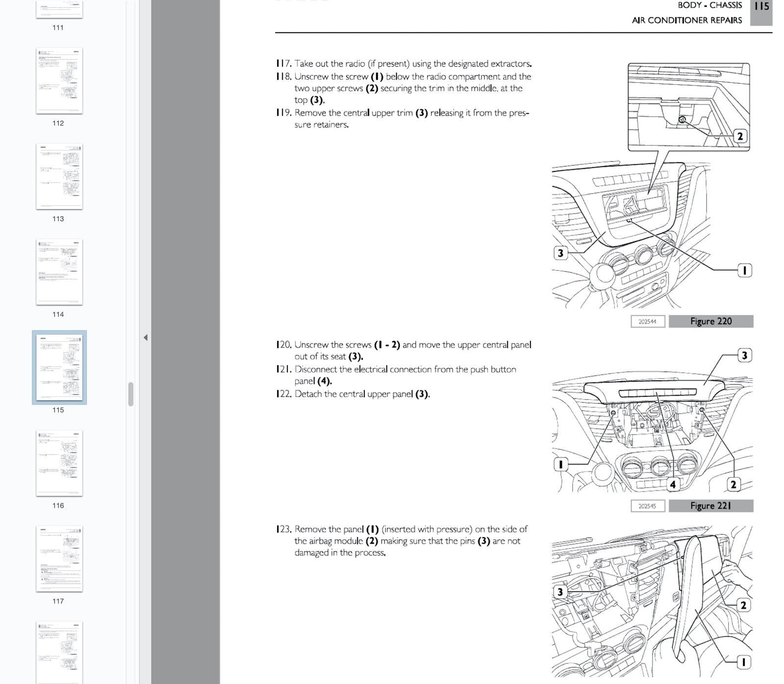
Task: Click callout 2 in the Figure 220 inset
Action: pyautogui.click(x=740, y=136)
